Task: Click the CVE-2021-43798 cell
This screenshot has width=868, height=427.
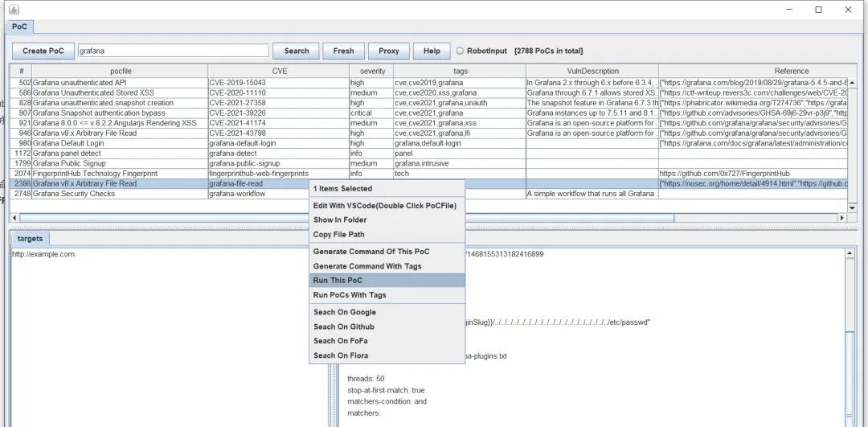Action: 279,133
